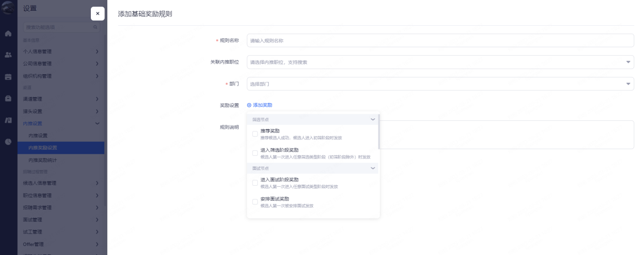Click the briefcase icon in left navigation

click(8, 98)
